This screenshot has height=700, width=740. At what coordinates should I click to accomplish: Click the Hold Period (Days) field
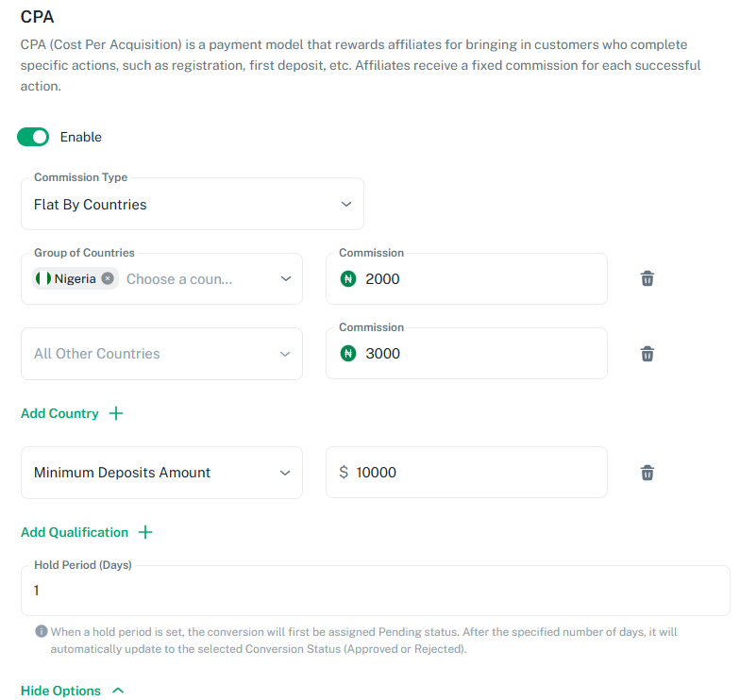click(375, 591)
